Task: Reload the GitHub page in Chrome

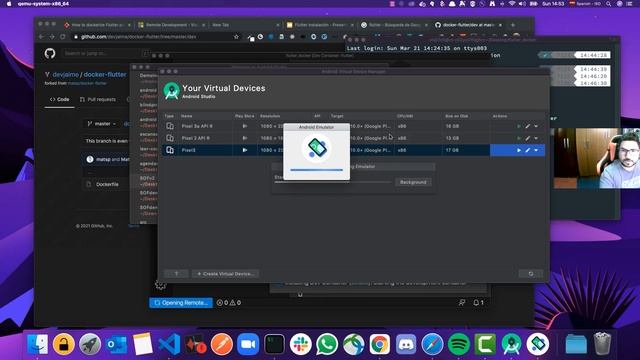Action: pyautogui.click(x=62, y=37)
